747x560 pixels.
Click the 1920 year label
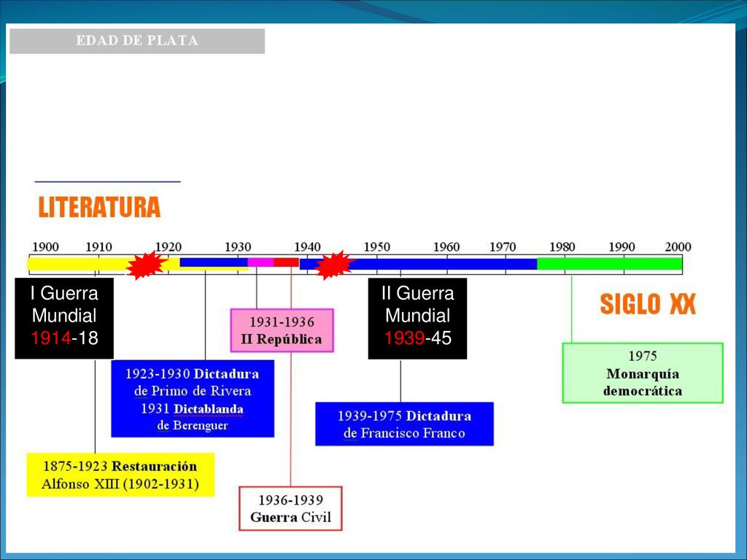click(169, 246)
